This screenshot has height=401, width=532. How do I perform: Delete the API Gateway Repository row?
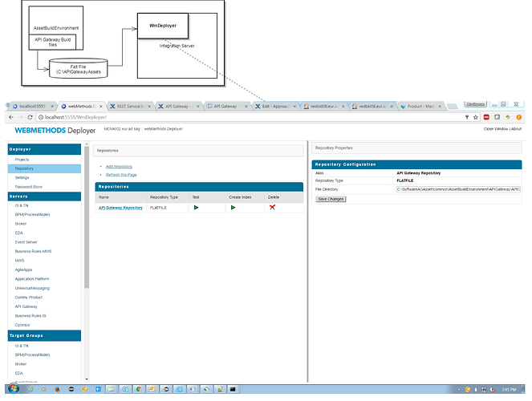[272, 208]
